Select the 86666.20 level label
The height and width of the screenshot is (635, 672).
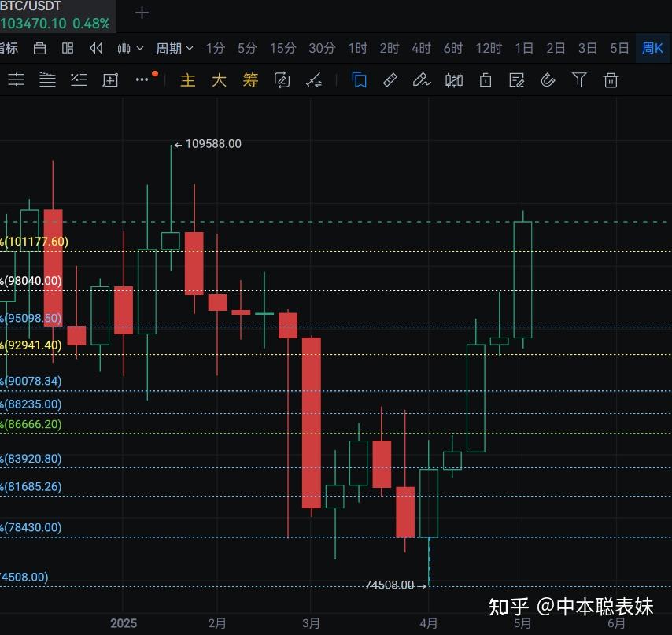(31, 425)
